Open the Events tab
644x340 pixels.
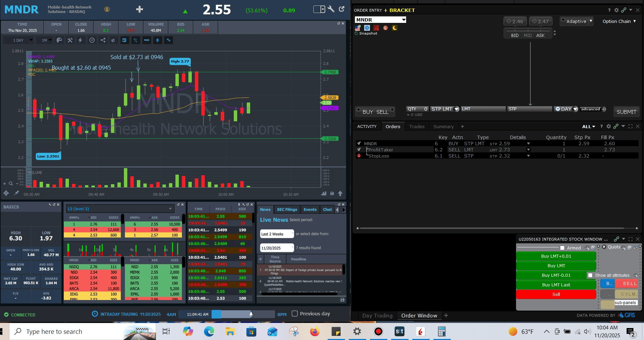pyautogui.click(x=310, y=209)
